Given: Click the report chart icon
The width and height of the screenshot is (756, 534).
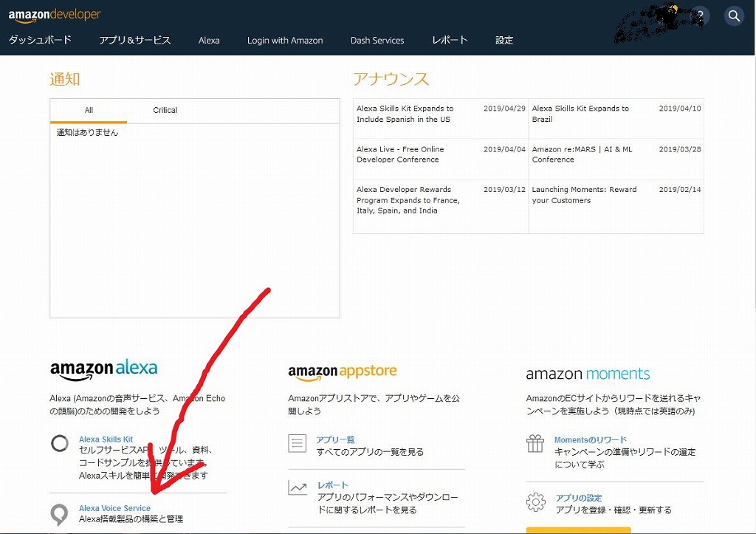Looking at the screenshot, I should (298, 488).
